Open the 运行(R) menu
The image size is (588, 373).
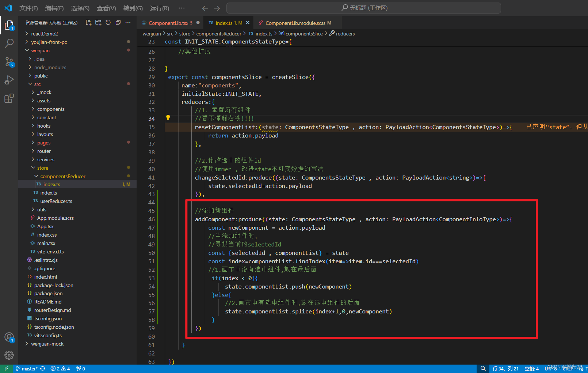[160, 8]
